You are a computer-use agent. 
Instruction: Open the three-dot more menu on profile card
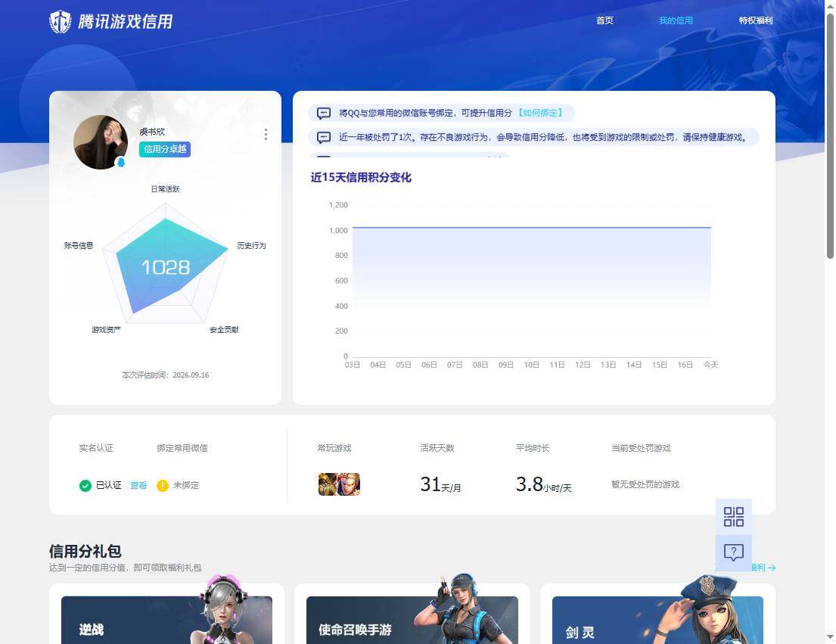tap(266, 135)
